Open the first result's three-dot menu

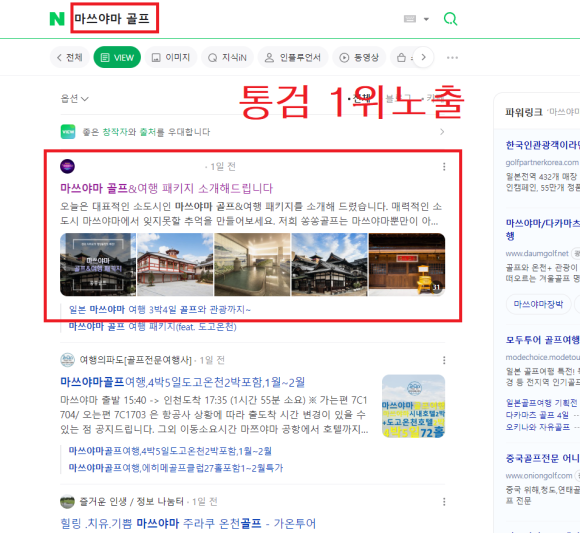[x=444, y=166]
